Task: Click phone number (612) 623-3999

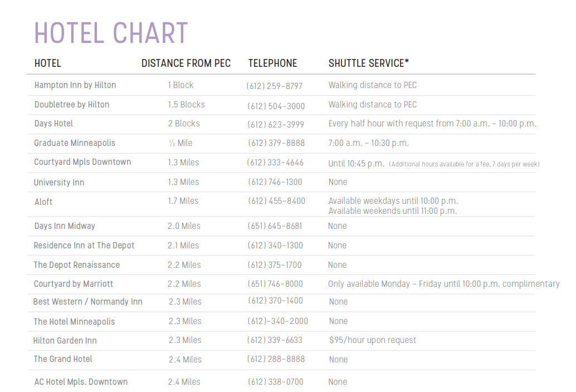Action: click(x=276, y=125)
